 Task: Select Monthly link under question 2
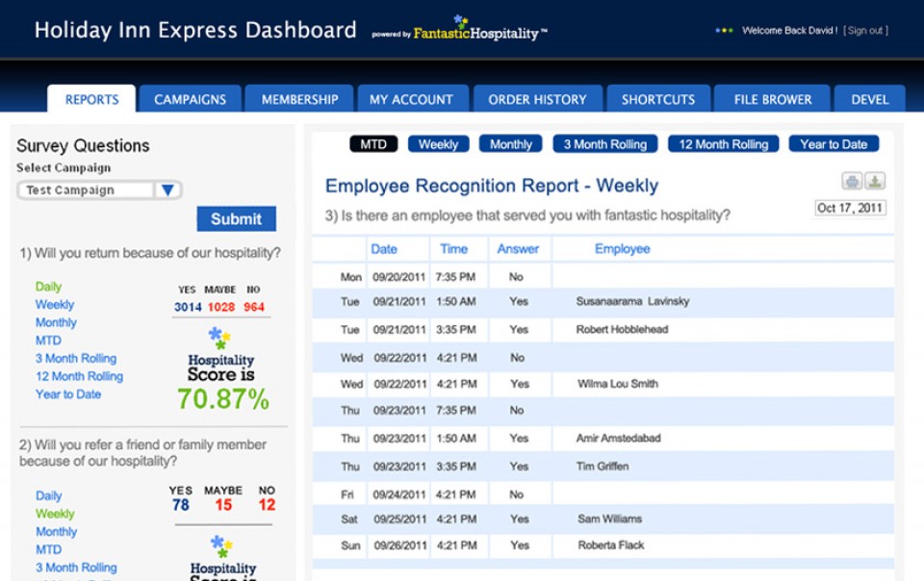coord(56,532)
